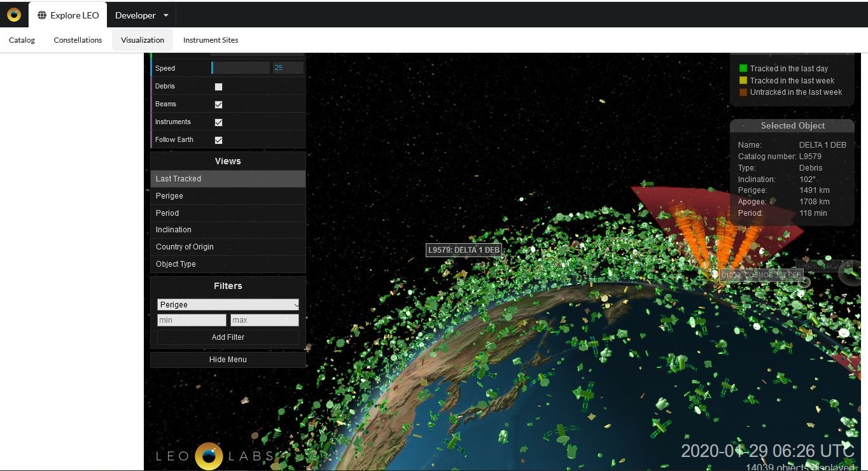Select the Inclination view

click(228, 230)
